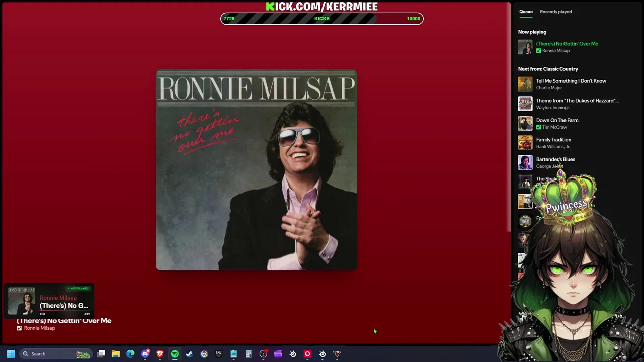Click the now playing Milsap queue thumbnail
The height and width of the screenshot is (362, 644).
click(x=525, y=47)
